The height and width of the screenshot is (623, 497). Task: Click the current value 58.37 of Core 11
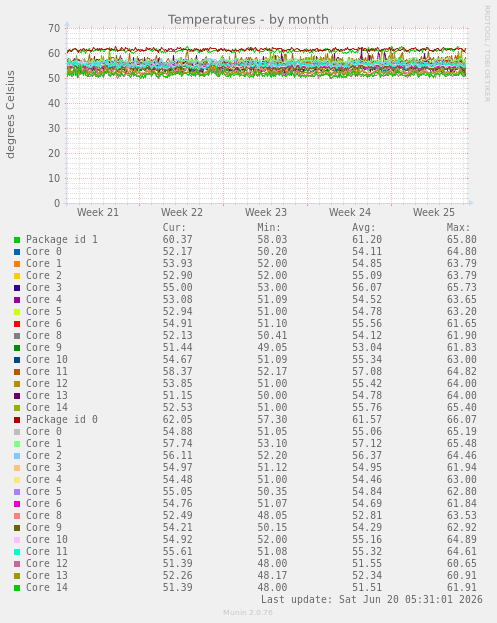pyautogui.click(x=177, y=371)
